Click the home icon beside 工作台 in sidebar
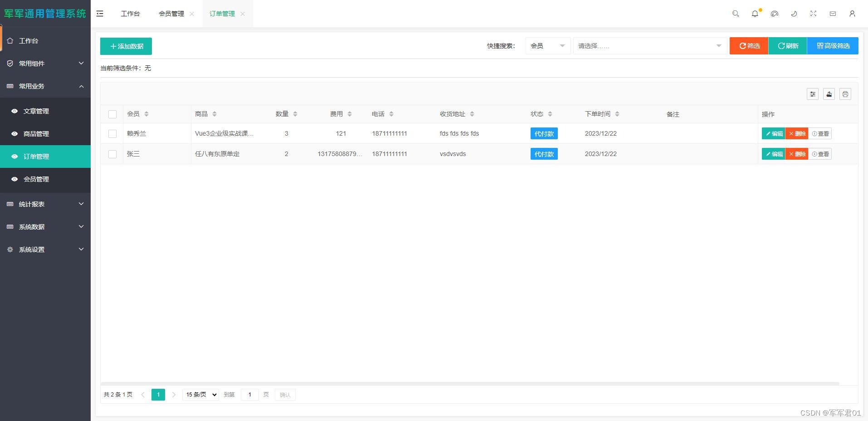This screenshot has height=421, width=868. pyautogui.click(x=10, y=41)
